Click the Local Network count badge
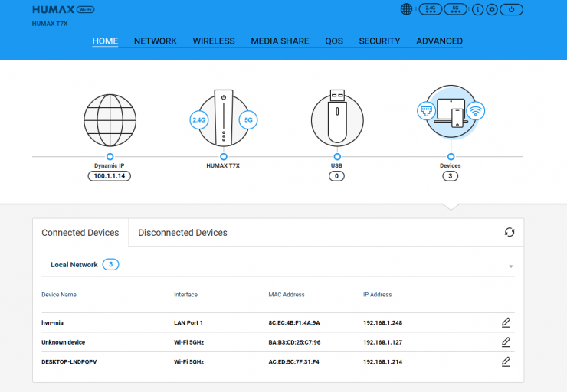 110,264
